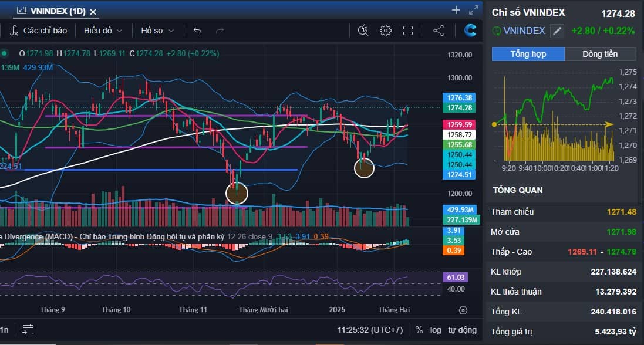Click the blue C logo icon
This screenshot has width=644, height=345.
[470, 31]
